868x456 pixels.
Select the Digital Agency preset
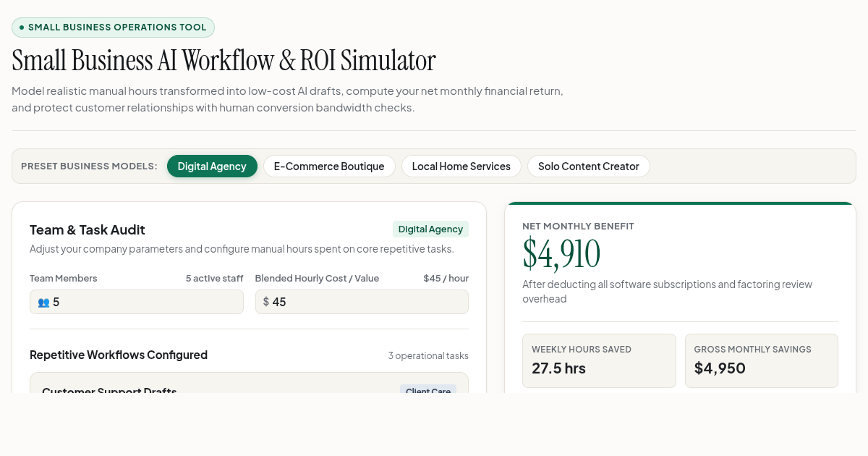[x=212, y=166]
